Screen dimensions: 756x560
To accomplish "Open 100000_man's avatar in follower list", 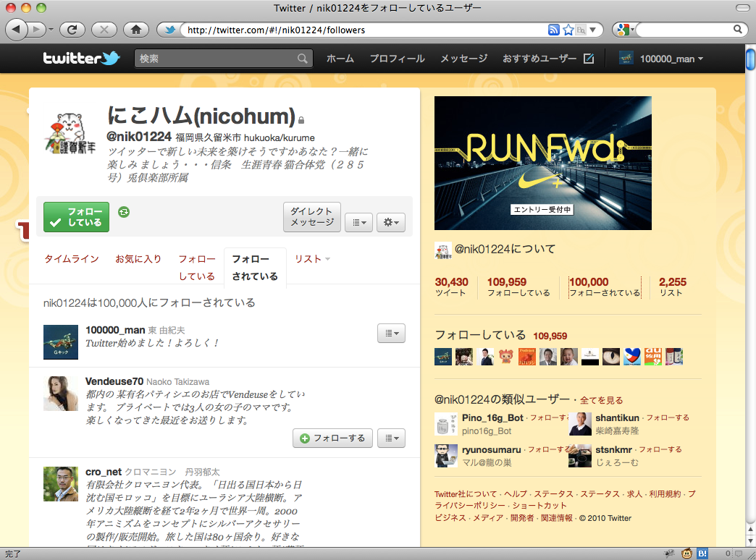I will coord(61,342).
